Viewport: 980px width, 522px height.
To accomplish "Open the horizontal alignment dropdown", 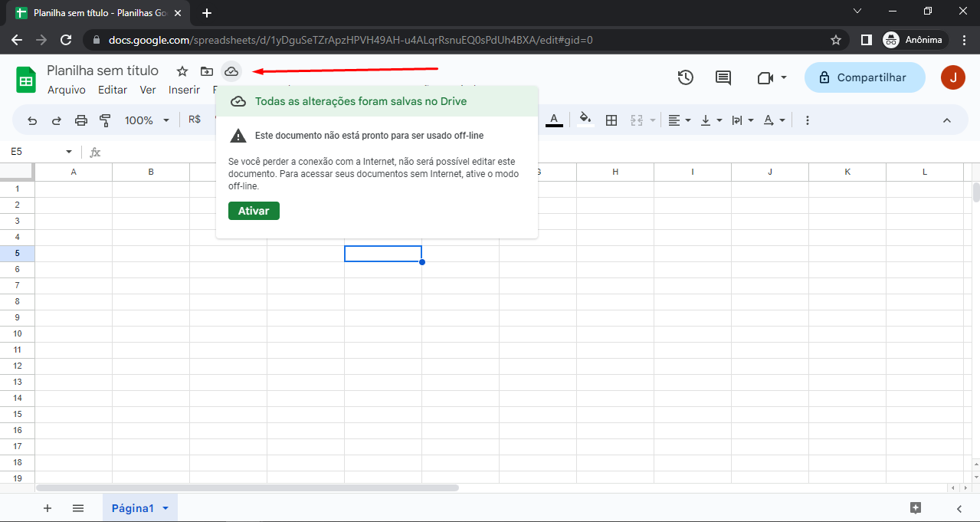I will click(x=679, y=120).
